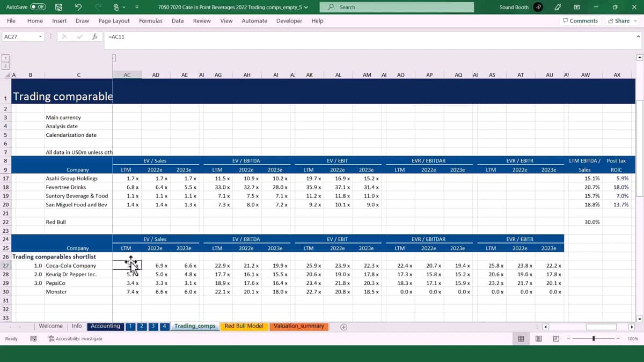Screen dimensions: 644x362
Task: Click the zoom slider handle
Action: click(594, 338)
